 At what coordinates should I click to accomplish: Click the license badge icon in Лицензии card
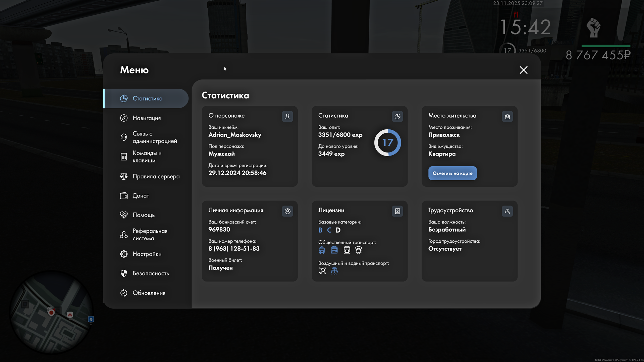[x=397, y=211]
